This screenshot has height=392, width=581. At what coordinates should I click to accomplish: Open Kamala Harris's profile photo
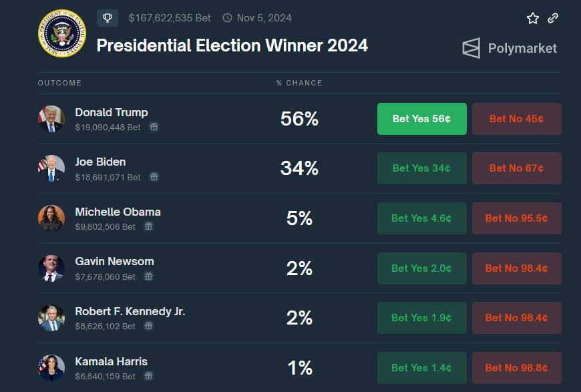51,368
